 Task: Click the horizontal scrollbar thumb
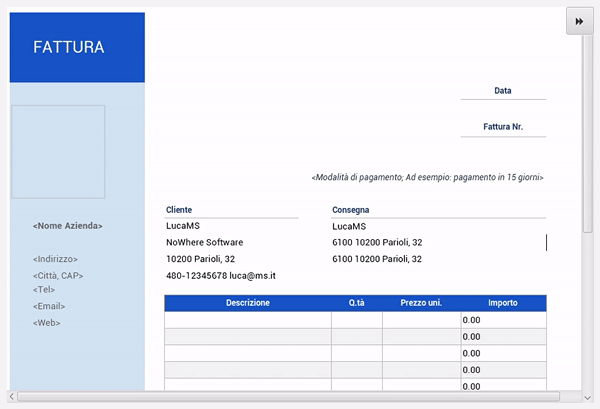tap(288, 396)
